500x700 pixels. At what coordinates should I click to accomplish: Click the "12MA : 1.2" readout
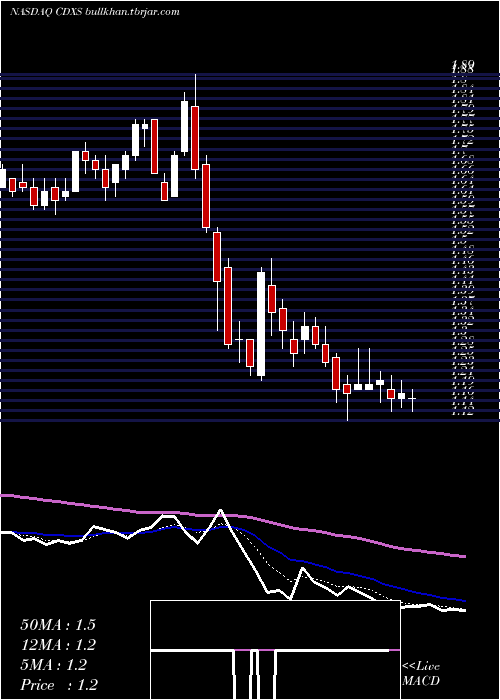[58, 645]
